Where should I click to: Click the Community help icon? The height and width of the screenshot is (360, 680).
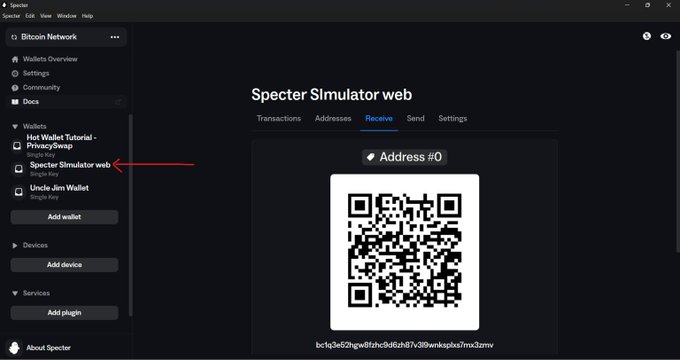[15, 88]
